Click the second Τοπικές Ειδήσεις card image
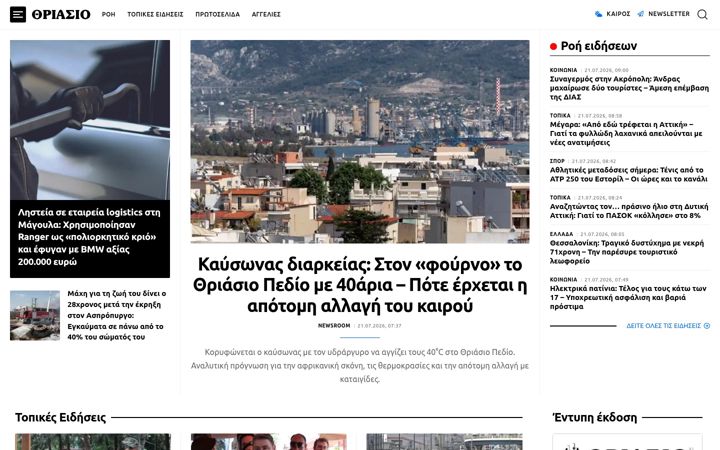720x450 pixels. click(x=269, y=442)
